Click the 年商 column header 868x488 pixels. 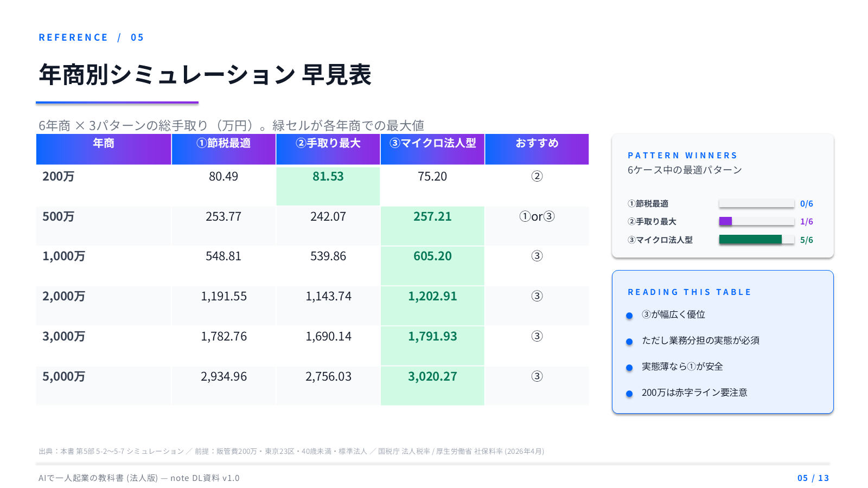tap(104, 149)
